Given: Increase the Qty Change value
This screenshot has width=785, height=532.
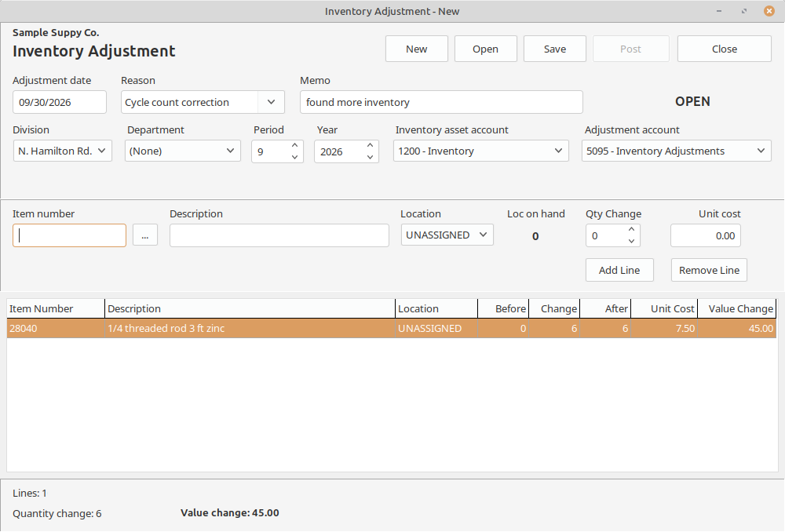Looking at the screenshot, I should tap(631, 229).
